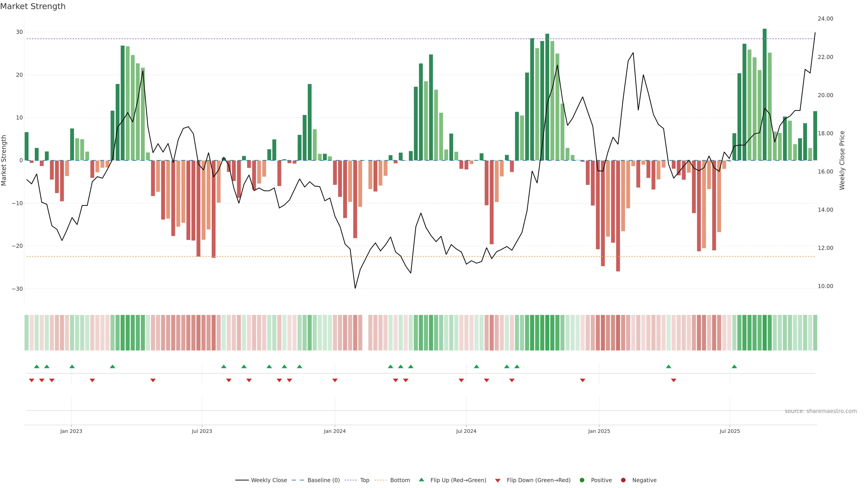
Task: Toggle the Weekly Close legend label
Action: pyautogui.click(x=269, y=480)
